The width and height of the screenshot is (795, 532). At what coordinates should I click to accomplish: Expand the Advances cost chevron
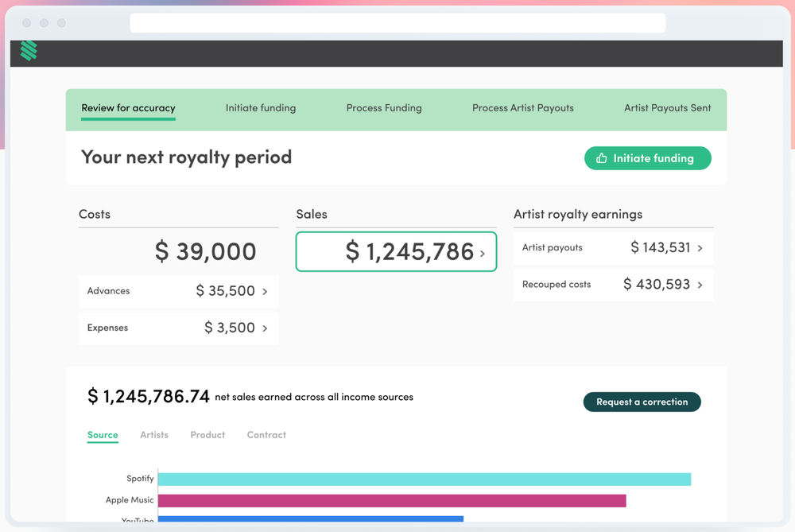point(266,292)
